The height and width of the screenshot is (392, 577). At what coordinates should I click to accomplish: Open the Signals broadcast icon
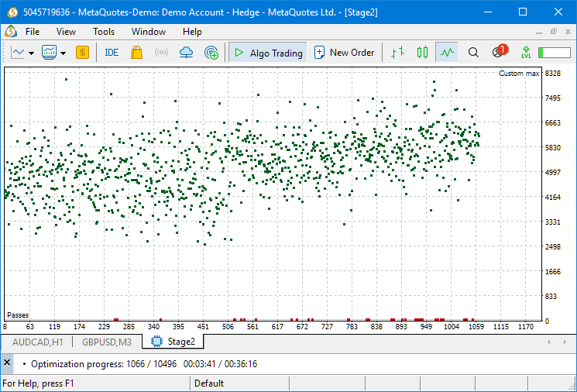(x=161, y=53)
